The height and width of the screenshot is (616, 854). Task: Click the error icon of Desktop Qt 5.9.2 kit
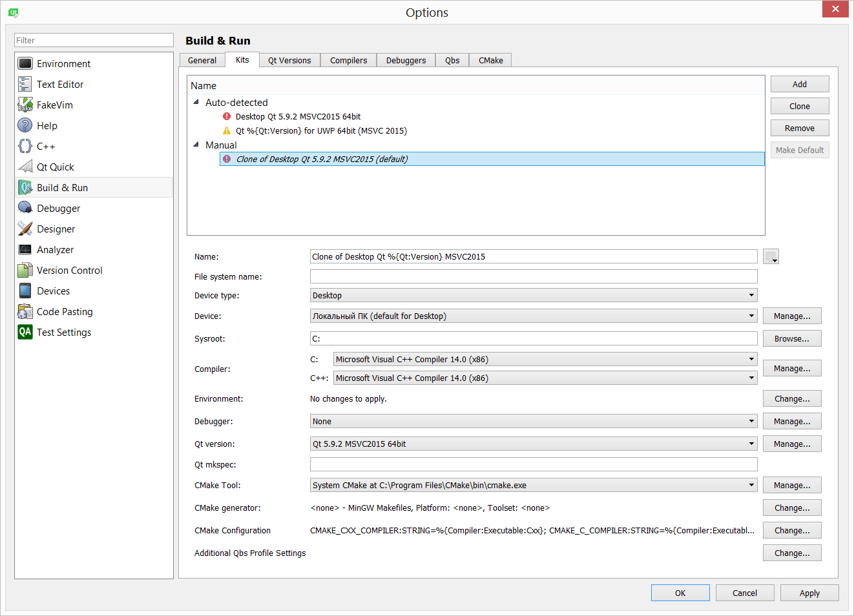[227, 116]
